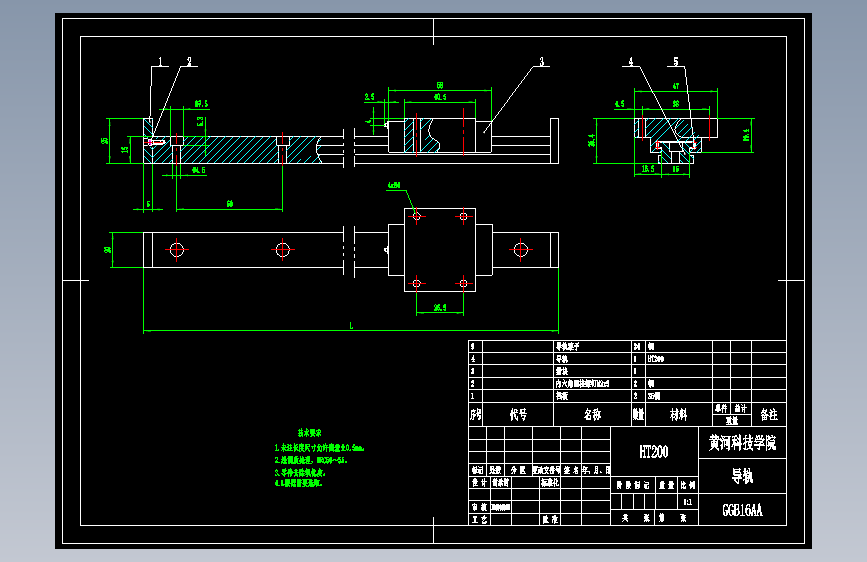Select the 26.5 hole spacing dimension
Image resolution: width=867 pixels, height=562 pixels.
point(440,308)
